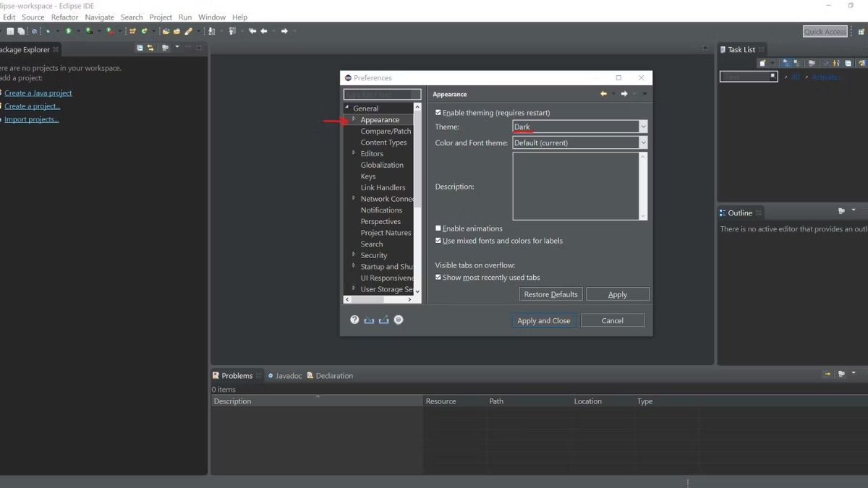Click main toolbar Back navigation arrow
Image resolution: width=868 pixels, height=488 pixels.
264,31
